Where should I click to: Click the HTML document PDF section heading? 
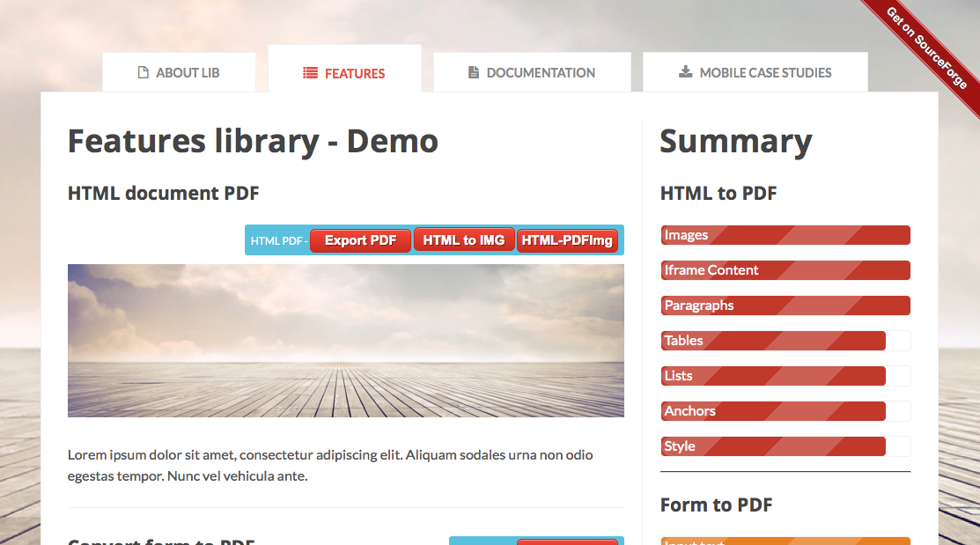[x=163, y=193]
